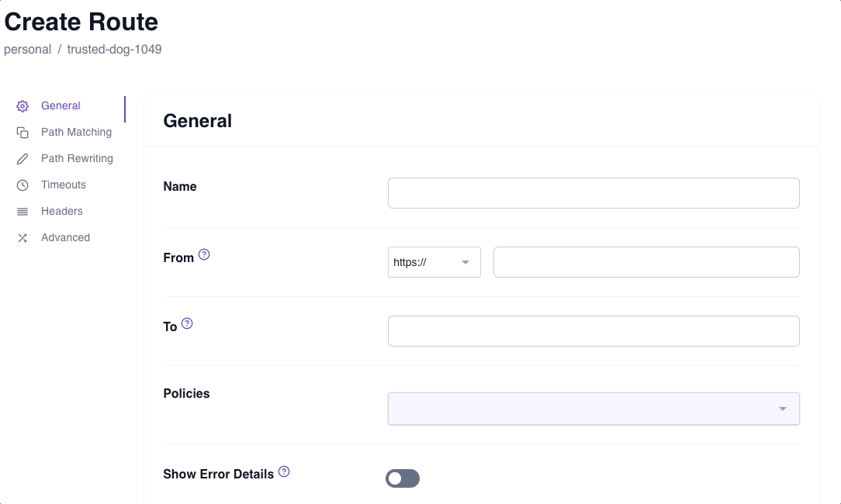Click the Timeouts clock icon
Viewport: 841px width, 504px height.
click(x=22, y=185)
